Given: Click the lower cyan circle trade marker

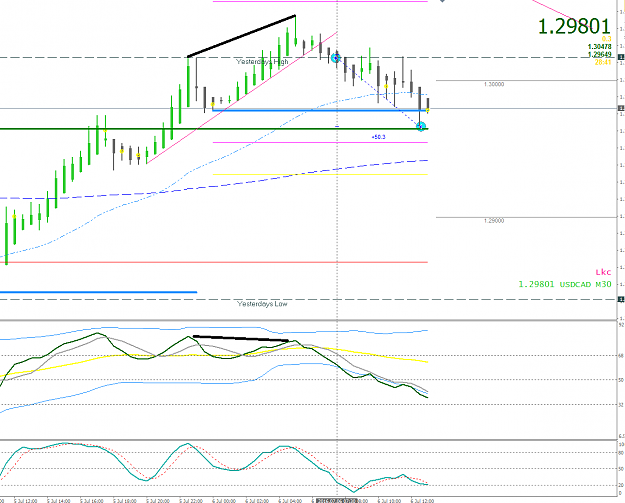Looking at the screenshot, I should point(421,127).
